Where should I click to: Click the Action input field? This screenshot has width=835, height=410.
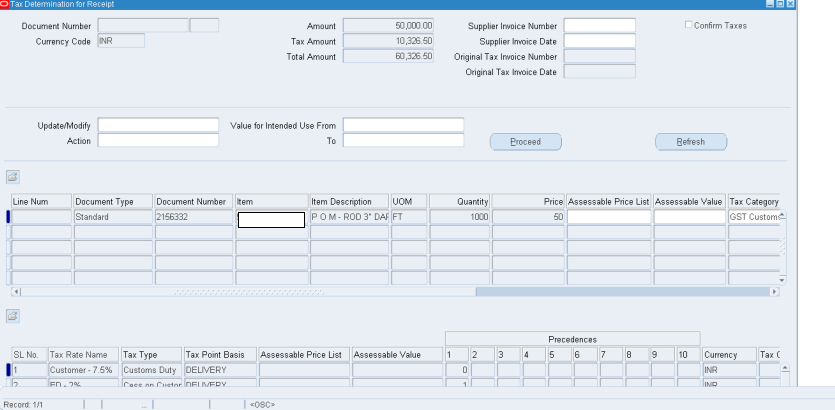click(x=158, y=141)
